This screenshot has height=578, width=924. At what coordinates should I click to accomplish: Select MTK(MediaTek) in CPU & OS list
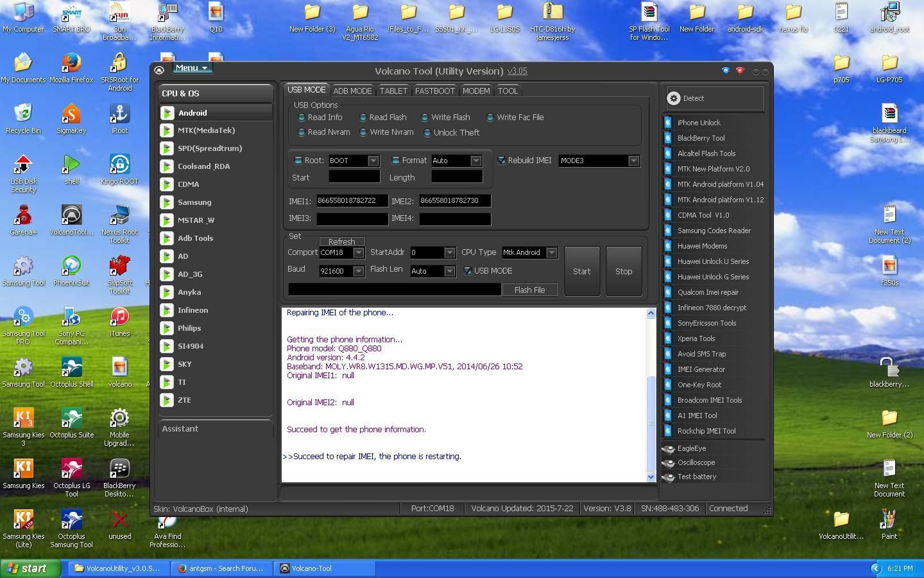click(216, 130)
